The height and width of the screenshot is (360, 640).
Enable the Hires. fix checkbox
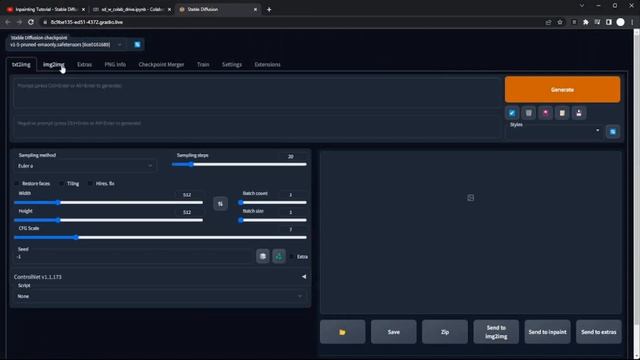[x=90, y=184]
